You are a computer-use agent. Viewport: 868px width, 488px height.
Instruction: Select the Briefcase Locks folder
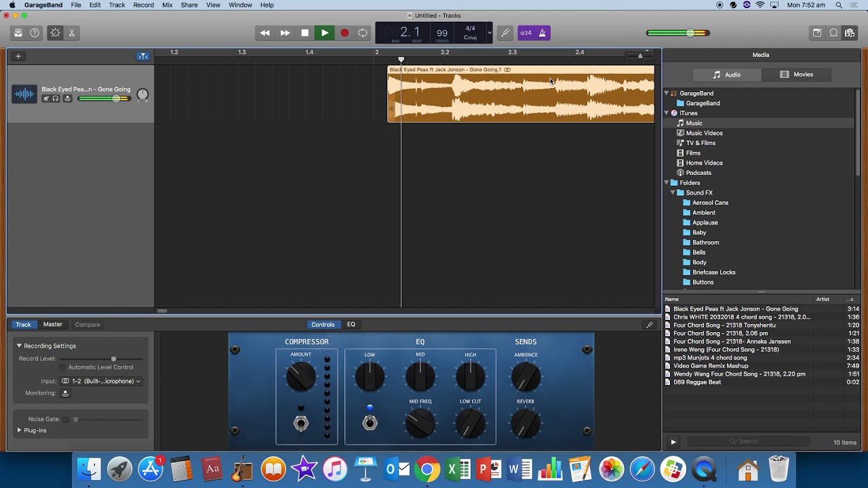(713, 272)
